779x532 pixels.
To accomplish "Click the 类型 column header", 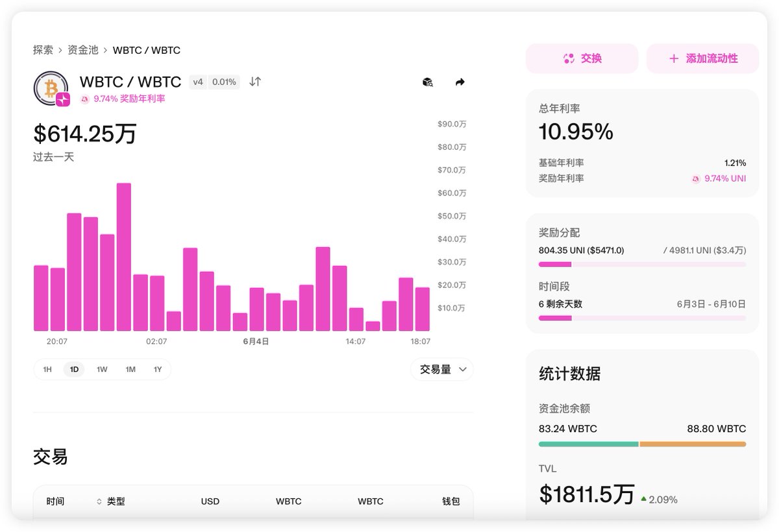I will click(116, 502).
